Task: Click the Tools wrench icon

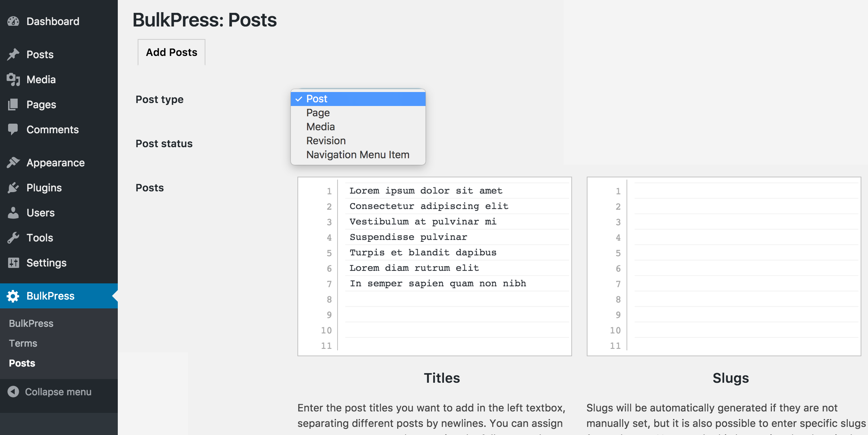Action: pos(13,238)
